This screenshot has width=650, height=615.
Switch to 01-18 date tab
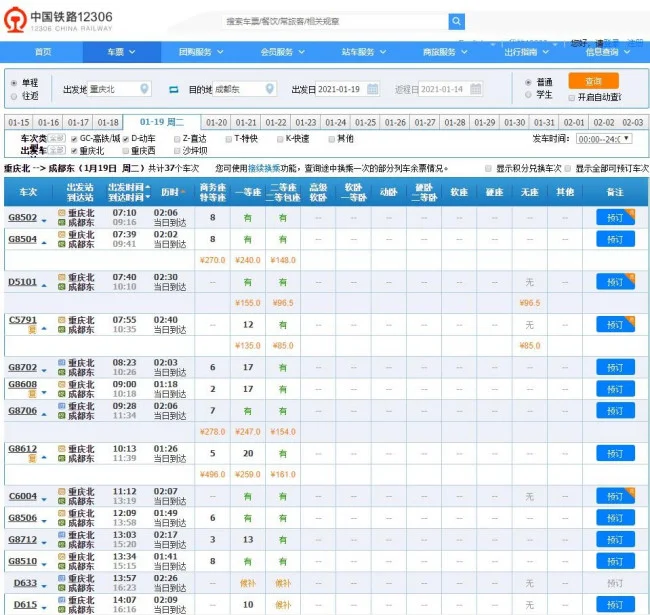click(x=108, y=123)
